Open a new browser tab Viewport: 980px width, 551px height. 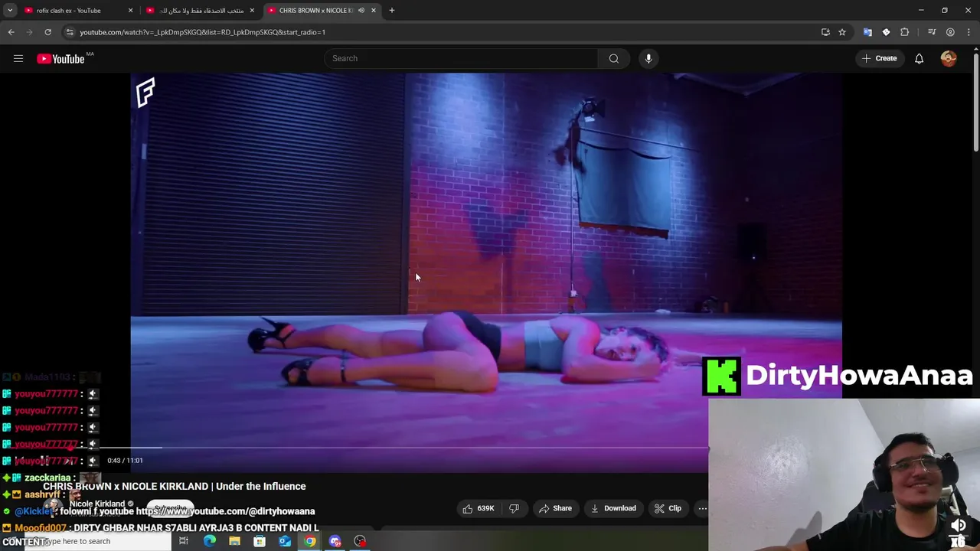pyautogui.click(x=391, y=11)
